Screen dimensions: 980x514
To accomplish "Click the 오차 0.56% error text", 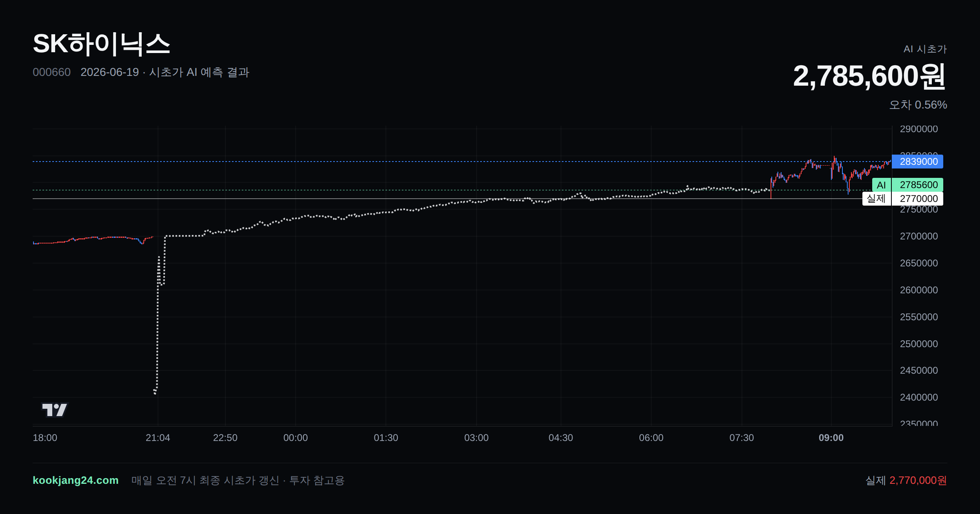I will tap(918, 105).
